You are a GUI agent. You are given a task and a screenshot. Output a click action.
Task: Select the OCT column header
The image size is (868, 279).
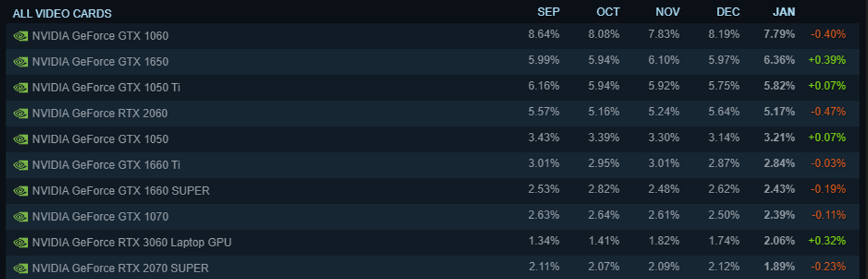(608, 12)
